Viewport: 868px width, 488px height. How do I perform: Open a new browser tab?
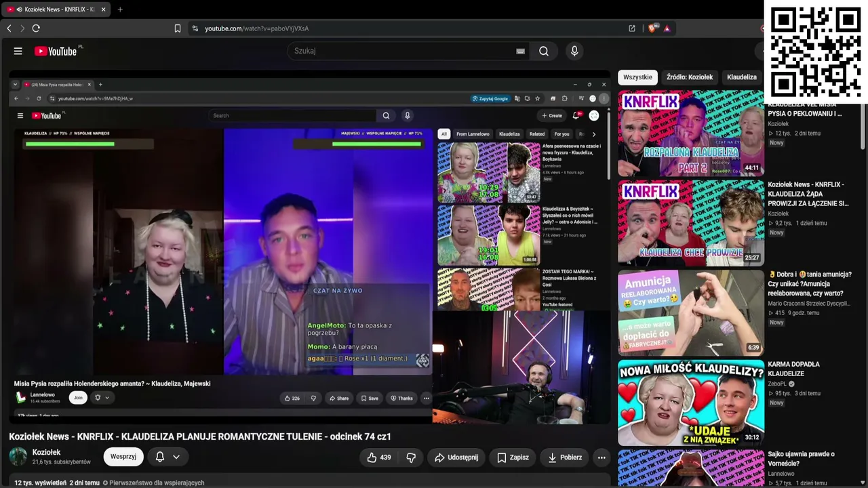pos(120,9)
